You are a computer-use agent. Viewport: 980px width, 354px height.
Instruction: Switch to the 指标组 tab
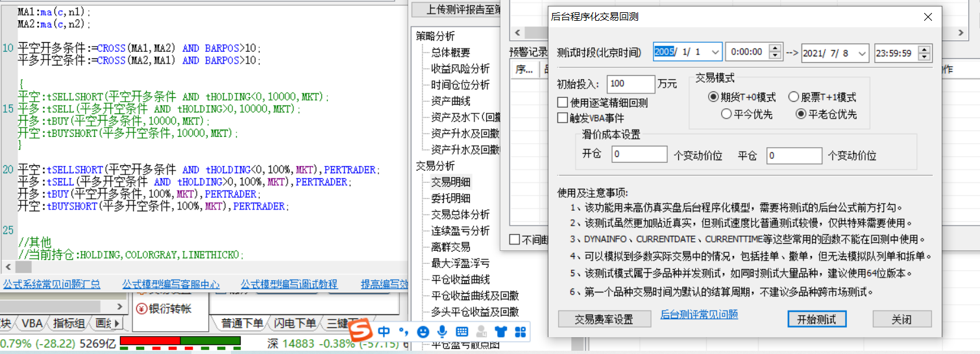69,324
